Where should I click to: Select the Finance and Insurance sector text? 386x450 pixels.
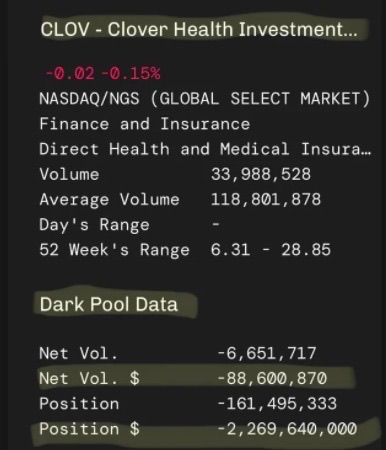(x=145, y=124)
